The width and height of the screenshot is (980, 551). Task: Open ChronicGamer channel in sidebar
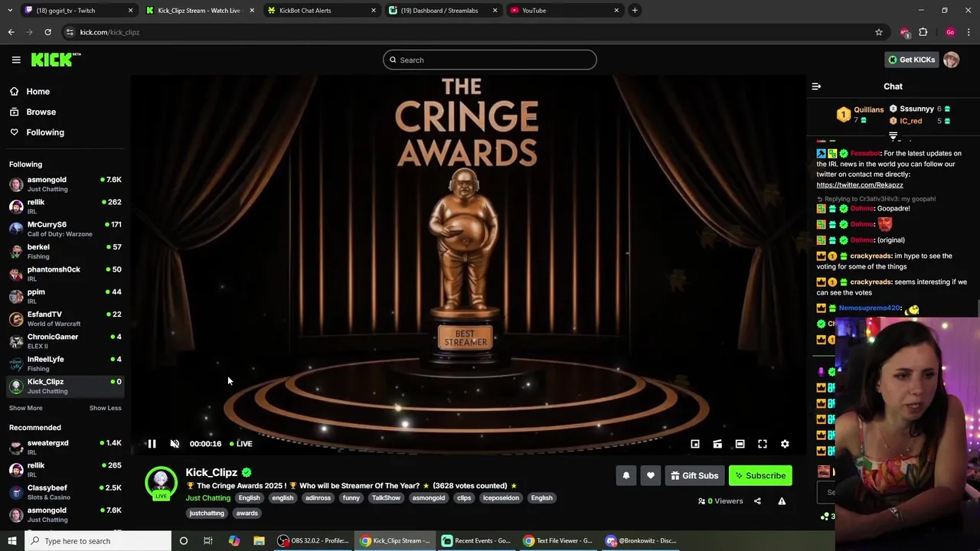coord(65,341)
